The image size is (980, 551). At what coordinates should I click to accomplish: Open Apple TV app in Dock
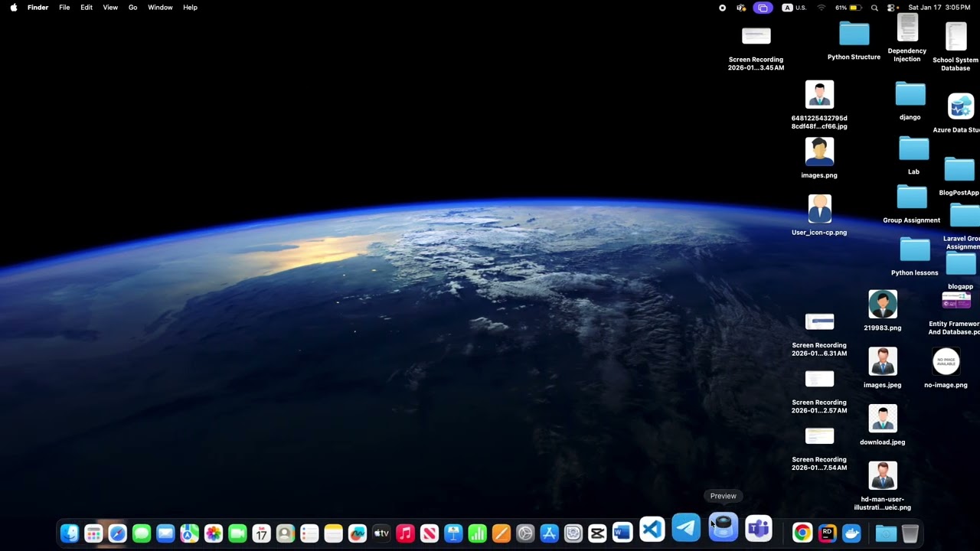(x=381, y=533)
